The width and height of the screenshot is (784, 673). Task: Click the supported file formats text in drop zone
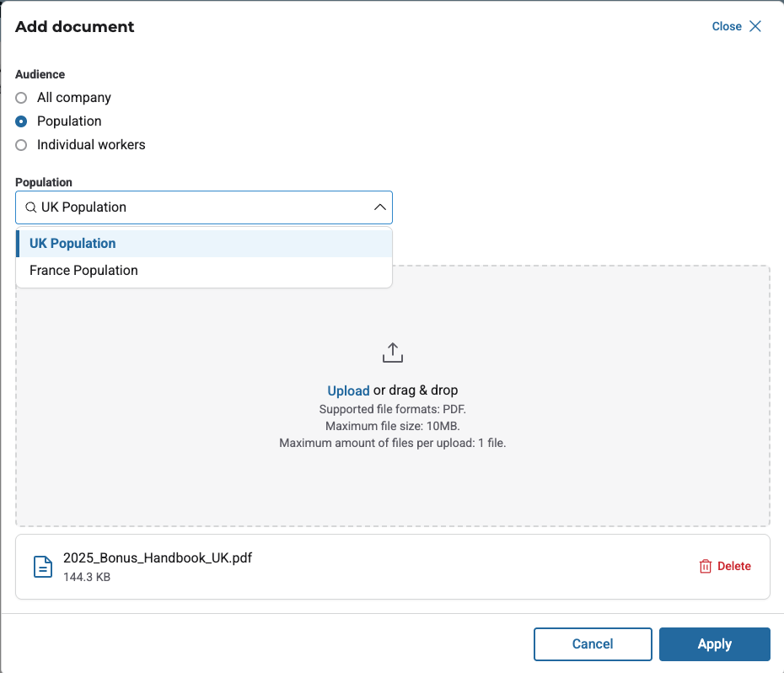tap(392, 410)
